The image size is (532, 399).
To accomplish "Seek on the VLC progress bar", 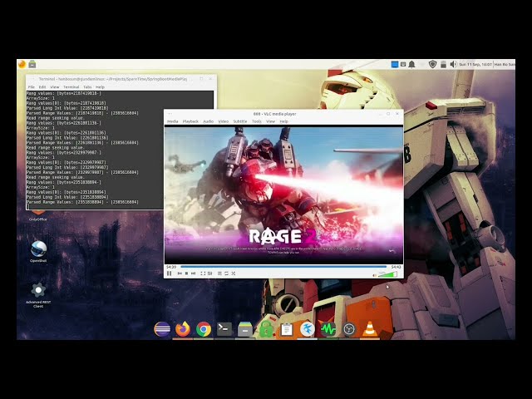I will [283, 267].
